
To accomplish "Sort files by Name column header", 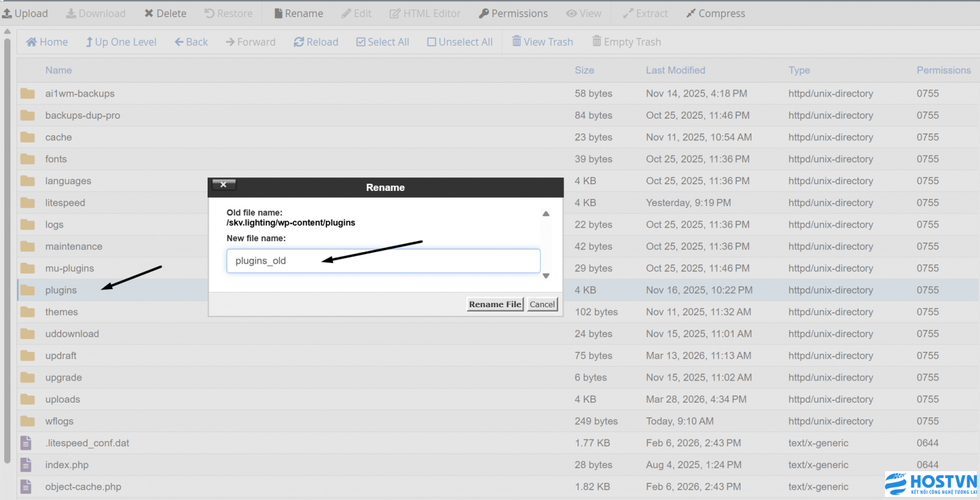I will click(x=58, y=70).
